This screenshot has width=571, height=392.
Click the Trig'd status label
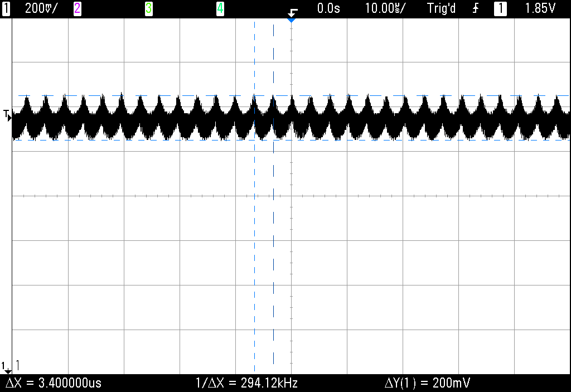441,8
